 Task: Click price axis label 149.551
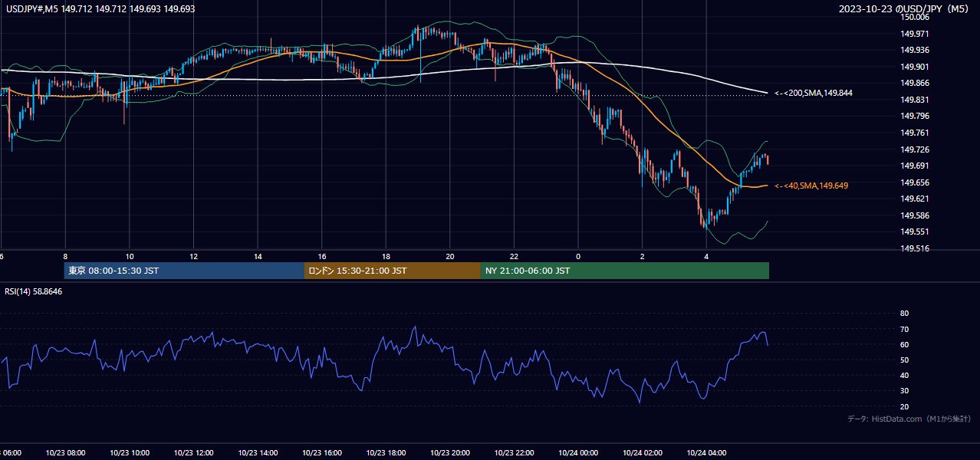tap(915, 232)
